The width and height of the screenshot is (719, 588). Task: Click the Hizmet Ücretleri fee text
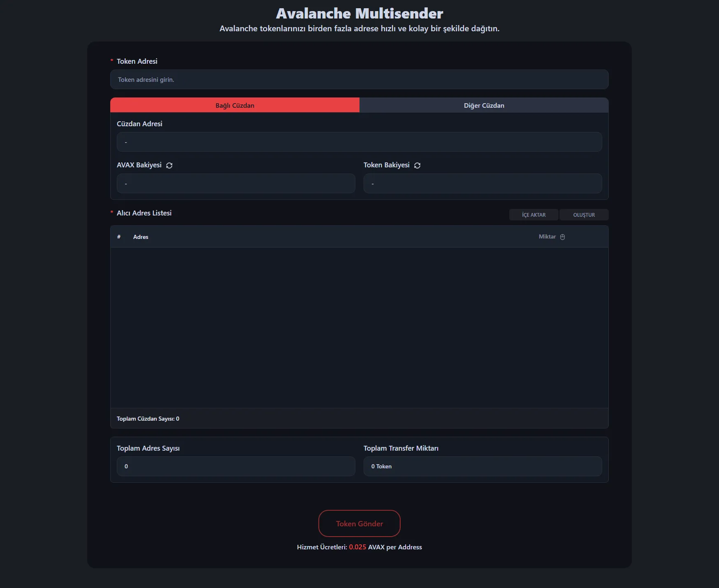pyautogui.click(x=359, y=547)
